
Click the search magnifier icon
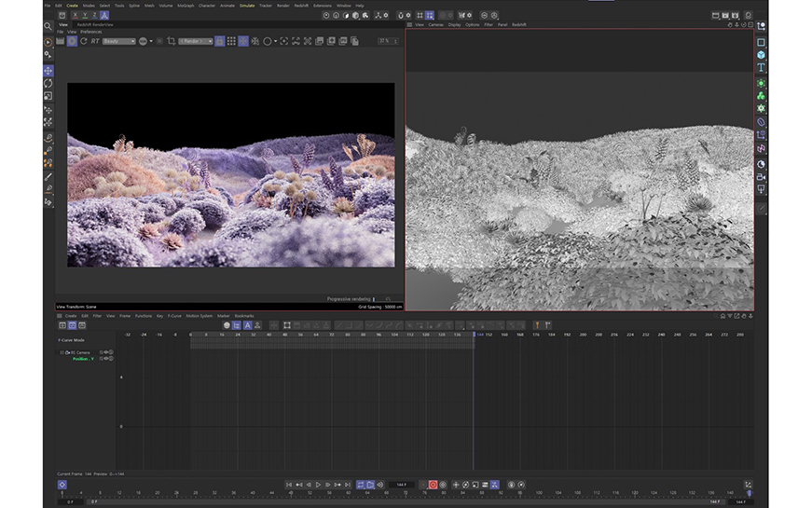(48, 26)
